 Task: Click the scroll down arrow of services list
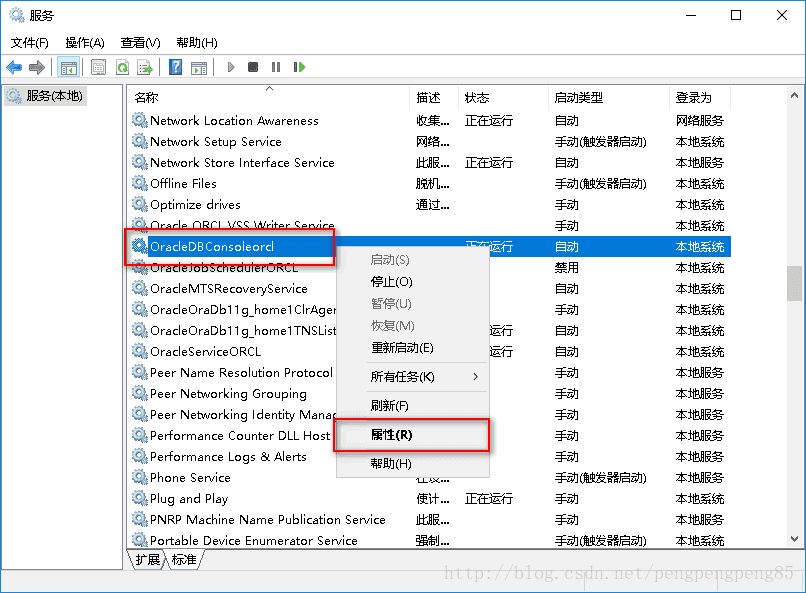click(794, 539)
